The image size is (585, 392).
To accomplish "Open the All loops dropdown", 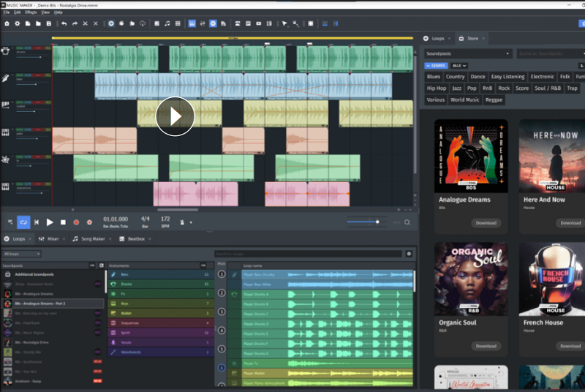I will (x=21, y=254).
